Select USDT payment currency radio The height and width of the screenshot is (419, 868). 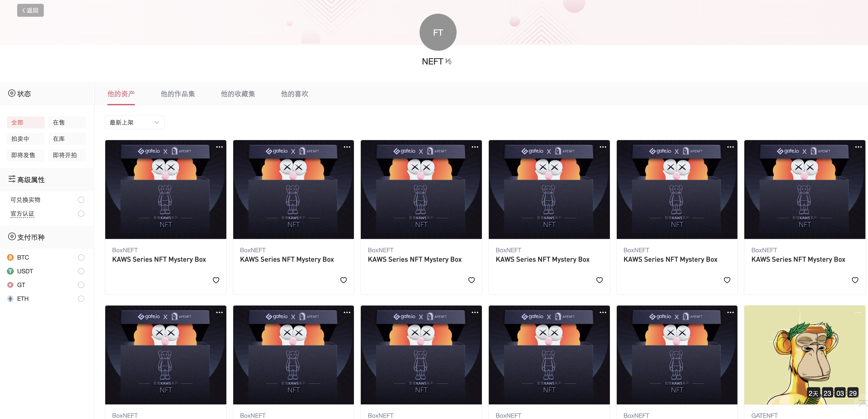pyautogui.click(x=81, y=271)
